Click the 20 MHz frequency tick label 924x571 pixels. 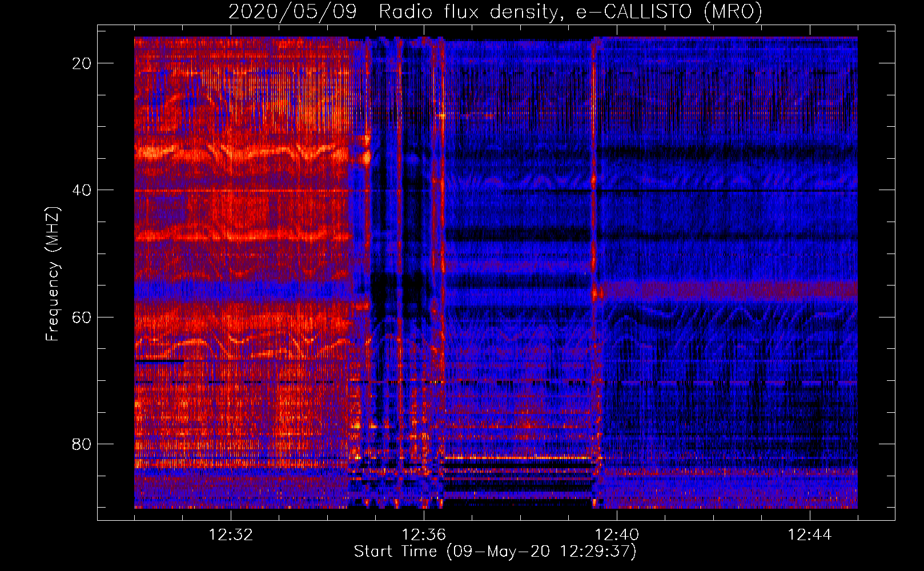pyautogui.click(x=82, y=63)
